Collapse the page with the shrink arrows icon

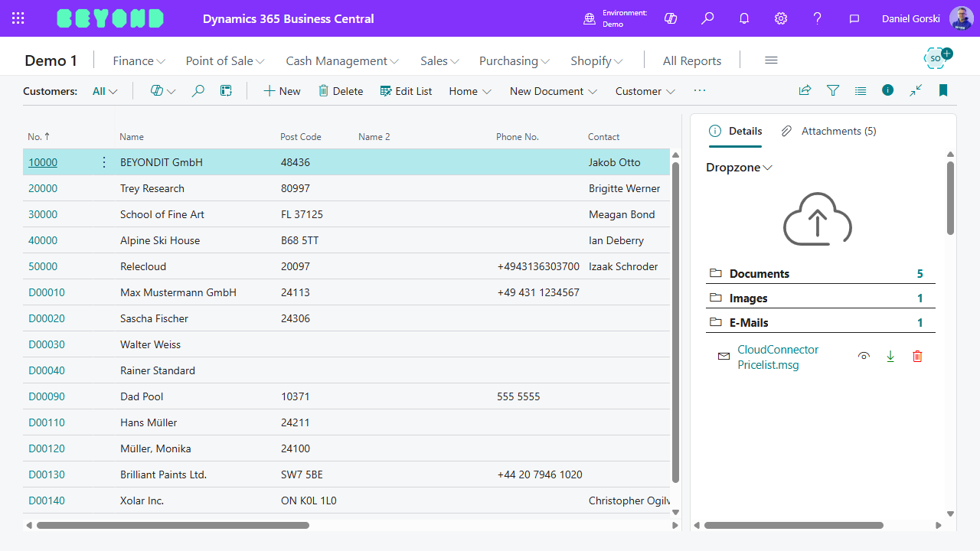click(x=915, y=90)
